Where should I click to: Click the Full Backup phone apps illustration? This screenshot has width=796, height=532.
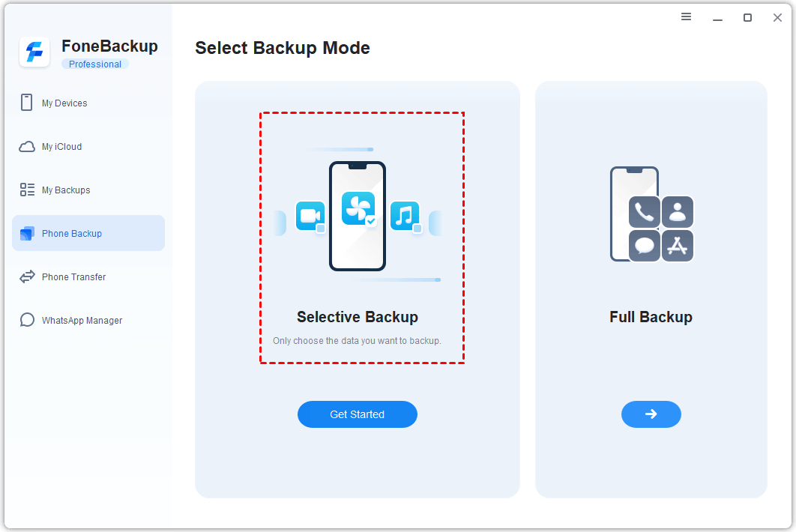click(x=651, y=214)
